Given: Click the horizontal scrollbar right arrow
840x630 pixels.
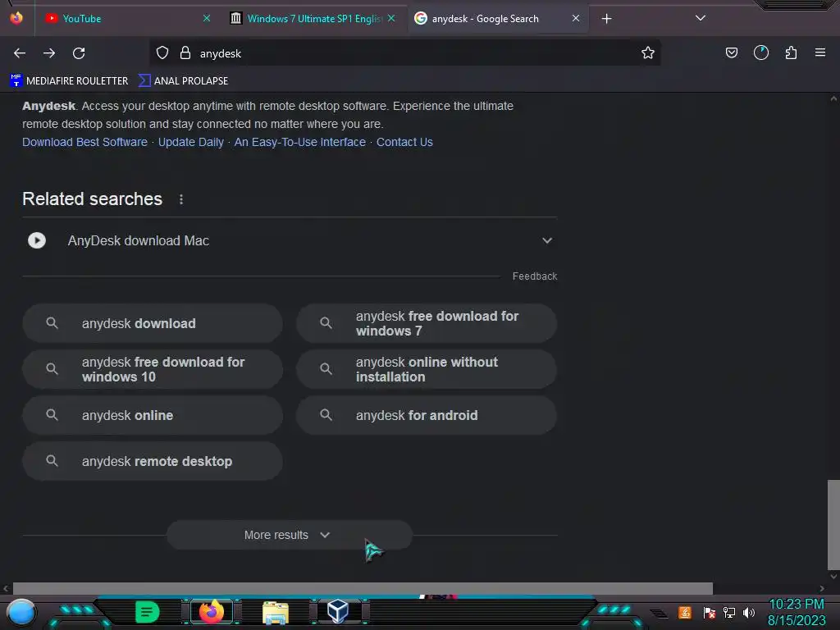Looking at the screenshot, I should tap(822, 588).
